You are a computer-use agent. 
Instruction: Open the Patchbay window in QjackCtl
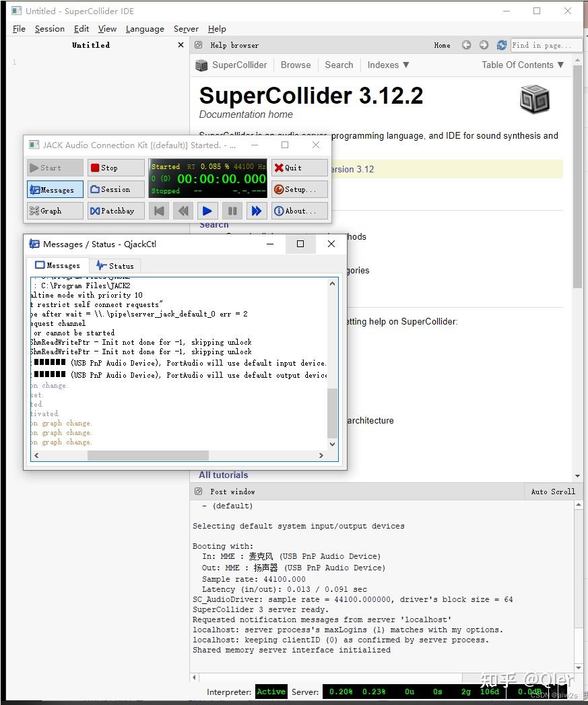pyautogui.click(x=115, y=211)
